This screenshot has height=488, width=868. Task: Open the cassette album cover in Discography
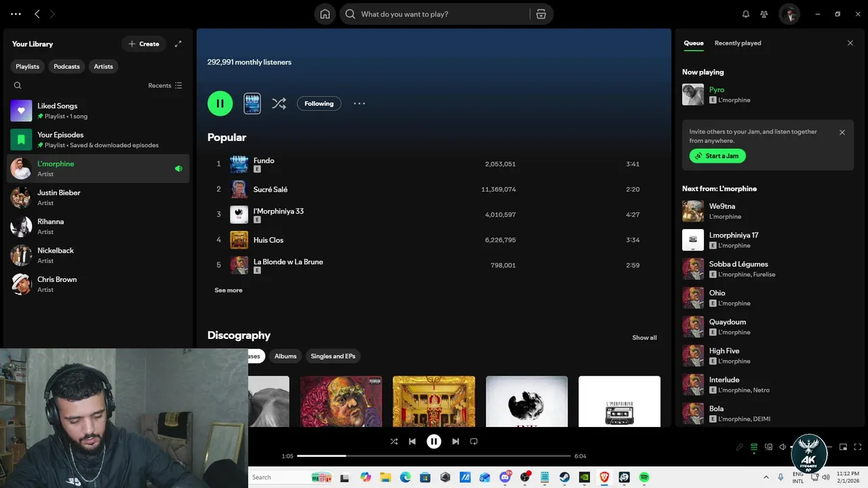619,401
